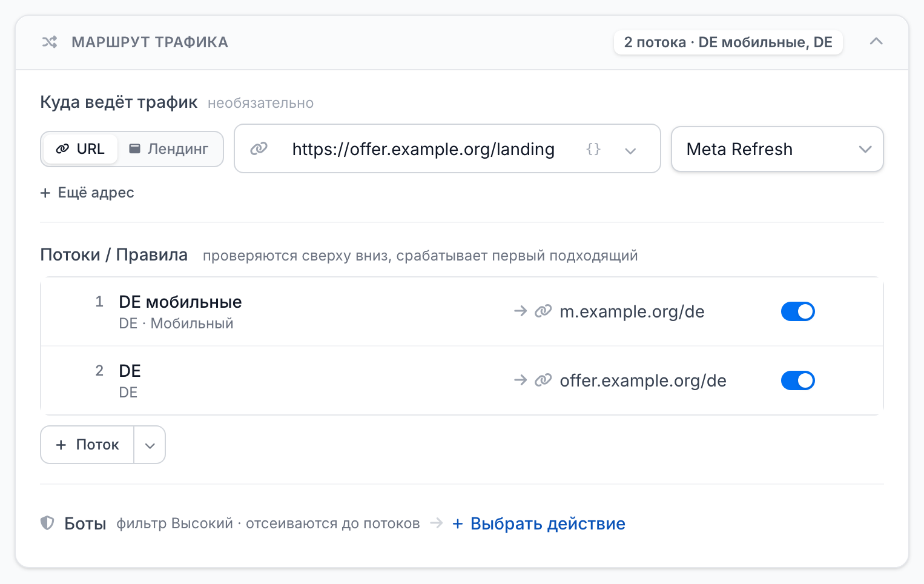Click the offer.example.org/de destination
Viewport: 924px width, 584px height.
point(643,380)
